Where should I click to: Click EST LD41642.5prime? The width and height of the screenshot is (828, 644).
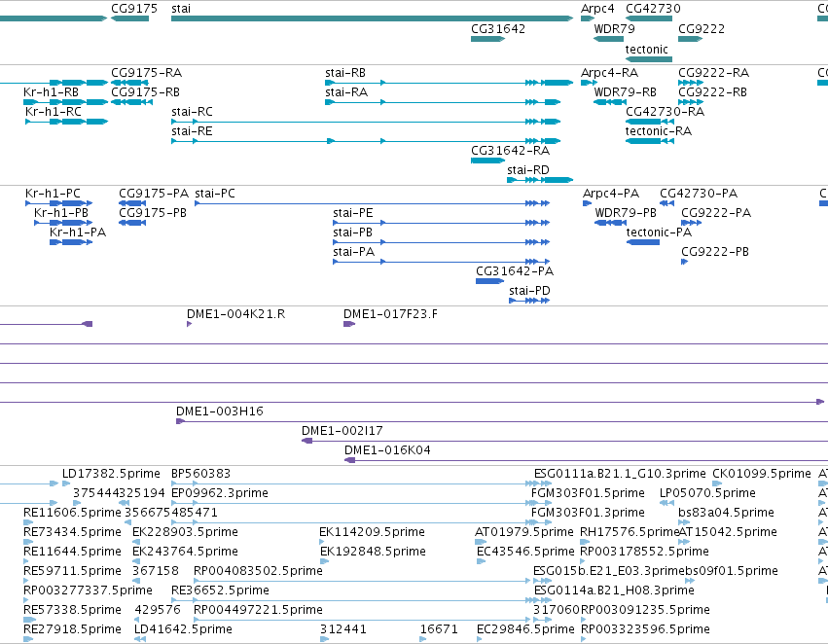click(183, 629)
